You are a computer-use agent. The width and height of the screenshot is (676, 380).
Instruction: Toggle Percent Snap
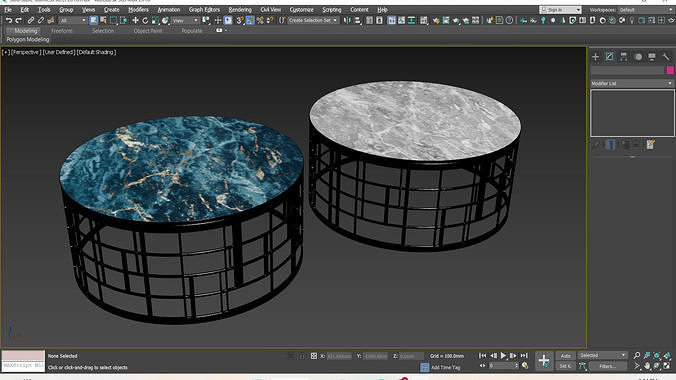(260, 20)
